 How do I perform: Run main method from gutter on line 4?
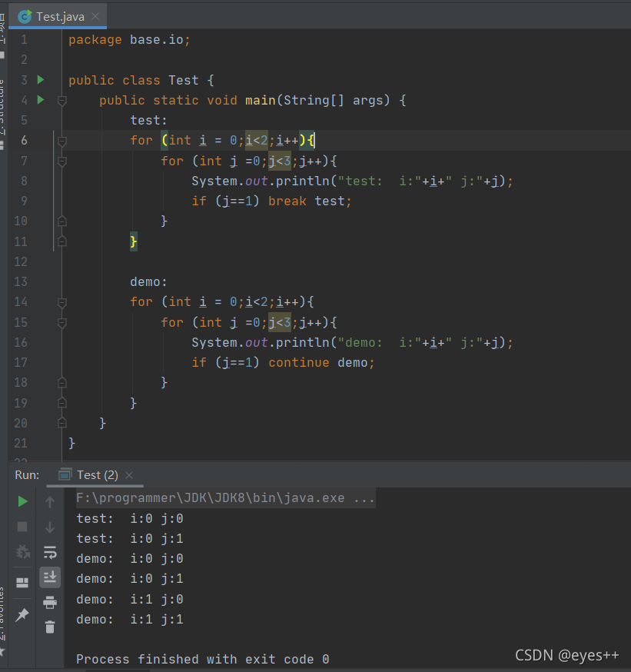(41, 100)
